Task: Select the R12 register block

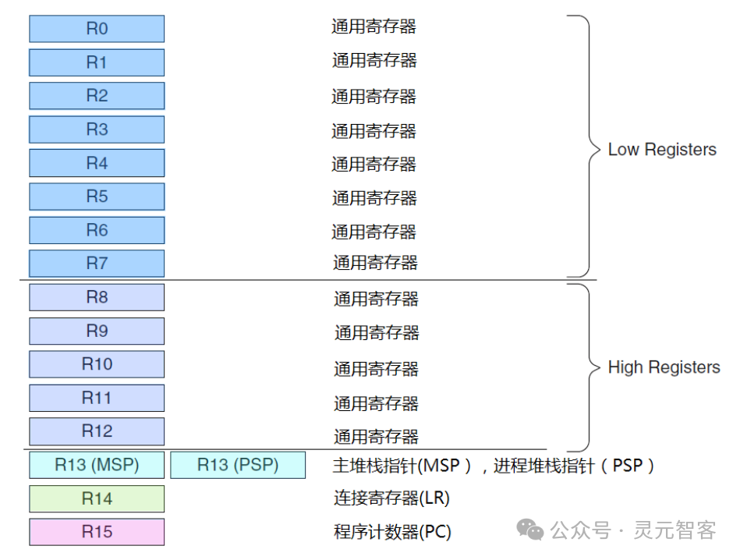Action: click(x=97, y=431)
